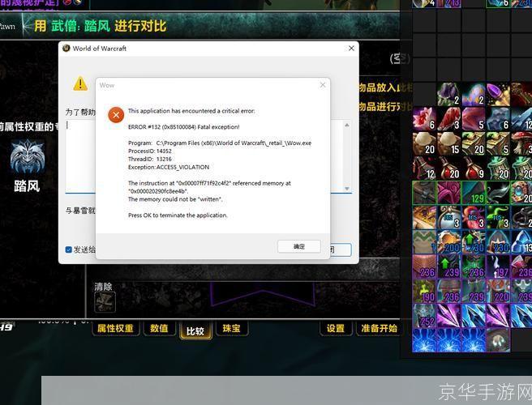Click the purple flower stack of 2
Viewport: 532px width, 405px height.
pyautogui.click(x=448, y=94)
